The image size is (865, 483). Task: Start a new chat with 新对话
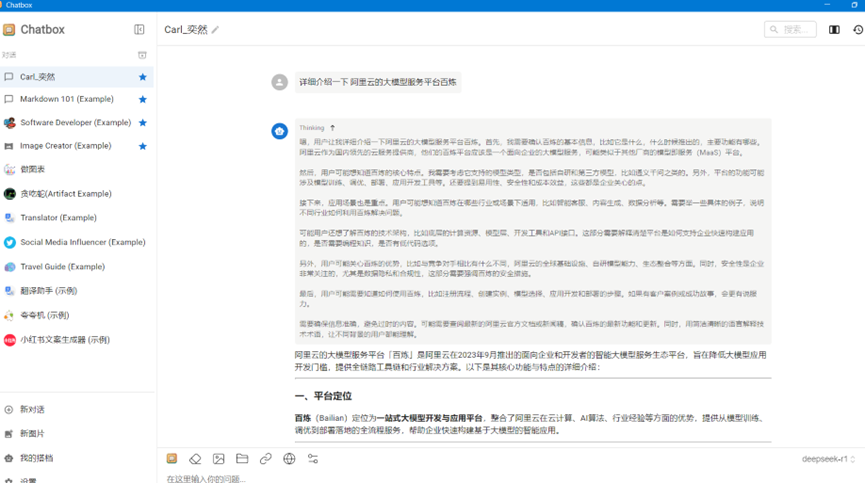[77, 410]
